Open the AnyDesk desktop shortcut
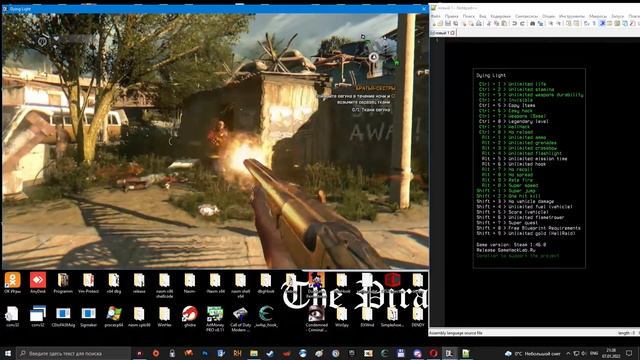Viewport: 640px width, 360px height. (38, 283)
